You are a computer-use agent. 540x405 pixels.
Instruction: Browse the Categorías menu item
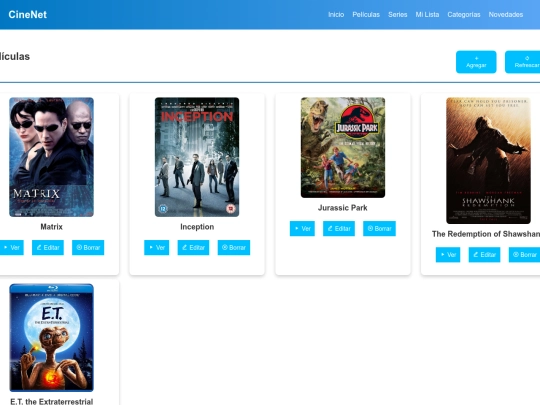click(x=464, y=14)
